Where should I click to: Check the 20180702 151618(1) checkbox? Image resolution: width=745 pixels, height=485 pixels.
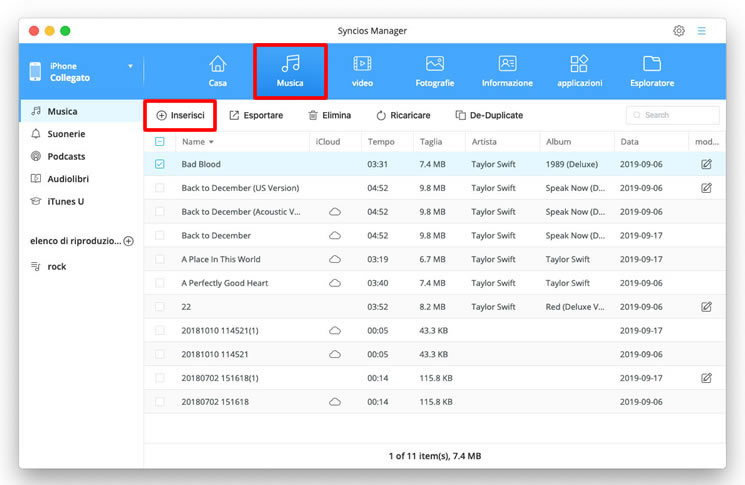(160, 378)
